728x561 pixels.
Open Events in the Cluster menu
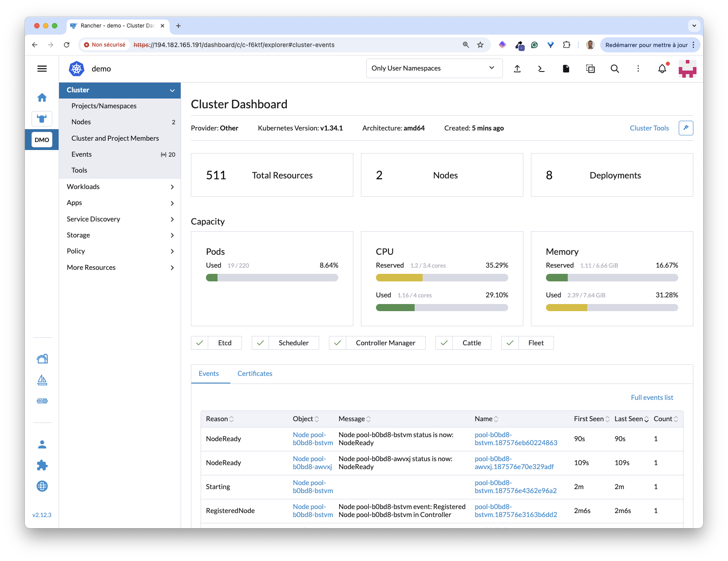point(82,154)
